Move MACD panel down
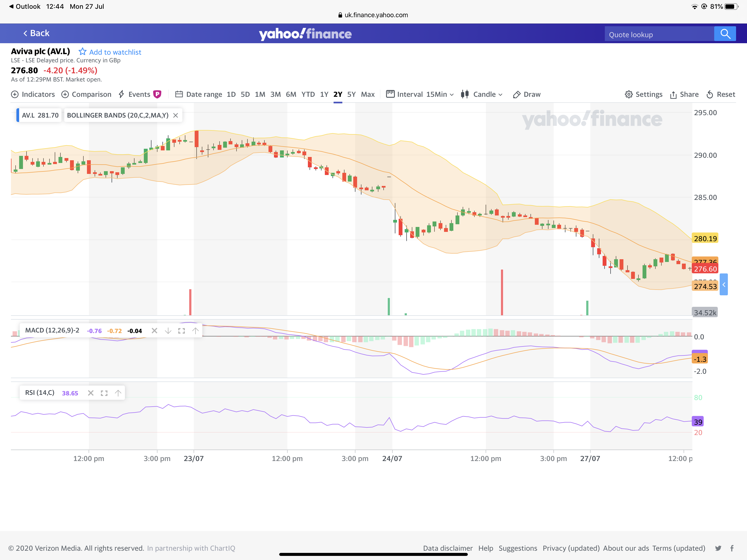This screenshot has width=747, height=560. click(168, 331)
